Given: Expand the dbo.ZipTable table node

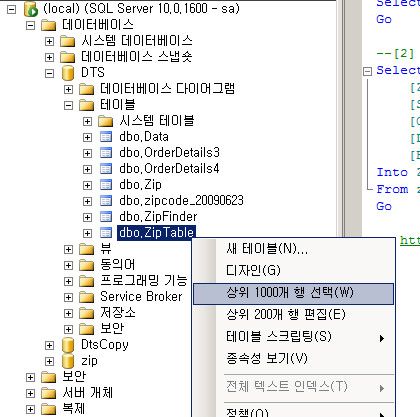Looking at the screenshot, I should pyautogui.click(x=87, y=233).
